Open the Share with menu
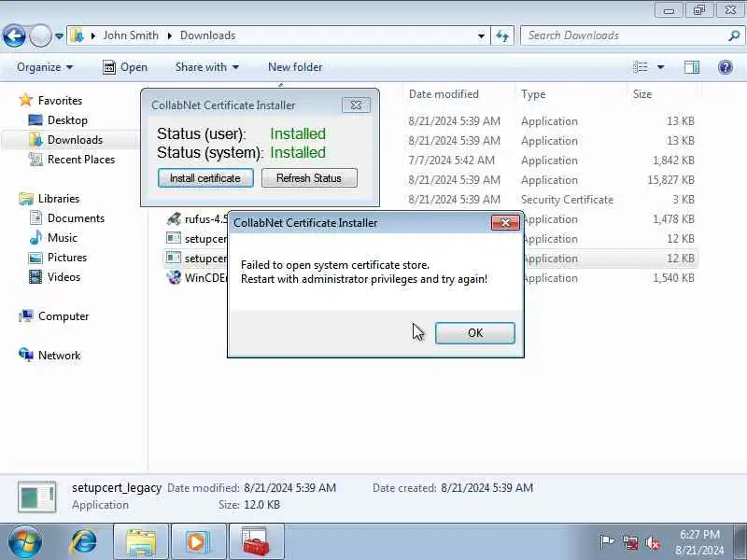Screen dimensions: 747x560 (206, 67)
